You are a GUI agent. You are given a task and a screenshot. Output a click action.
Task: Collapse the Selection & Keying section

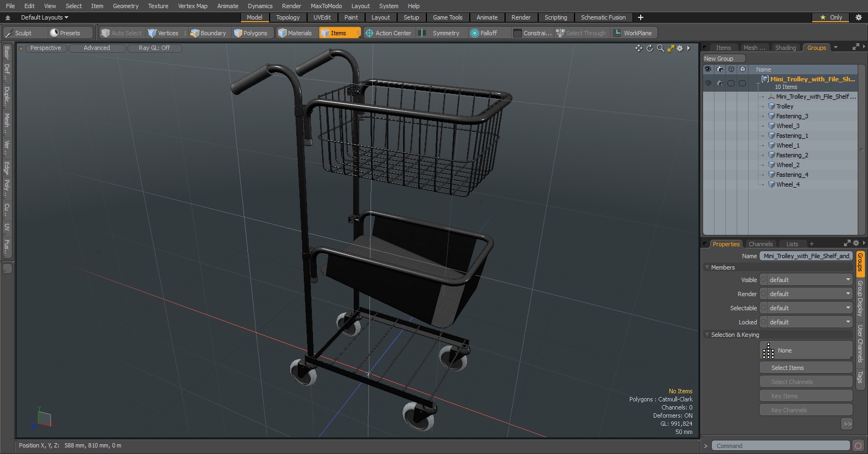707,335
